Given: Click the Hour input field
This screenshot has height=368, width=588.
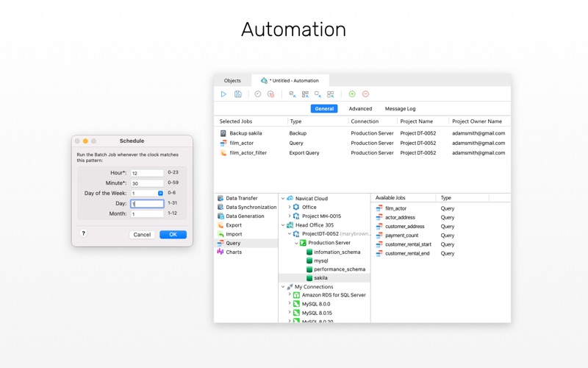Looking at the screenshot, I should point(147,173).
